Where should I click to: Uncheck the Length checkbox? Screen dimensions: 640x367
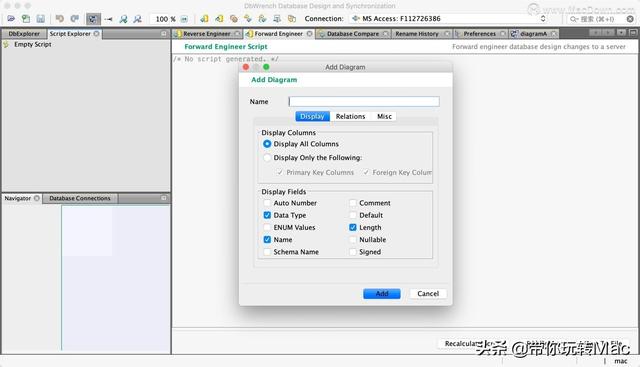353,227
